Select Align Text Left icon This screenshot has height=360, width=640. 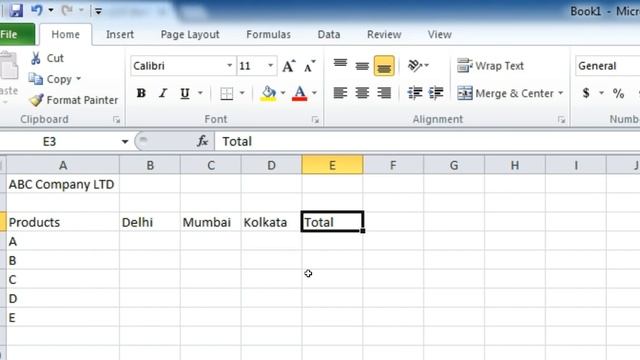click(340, 93)
